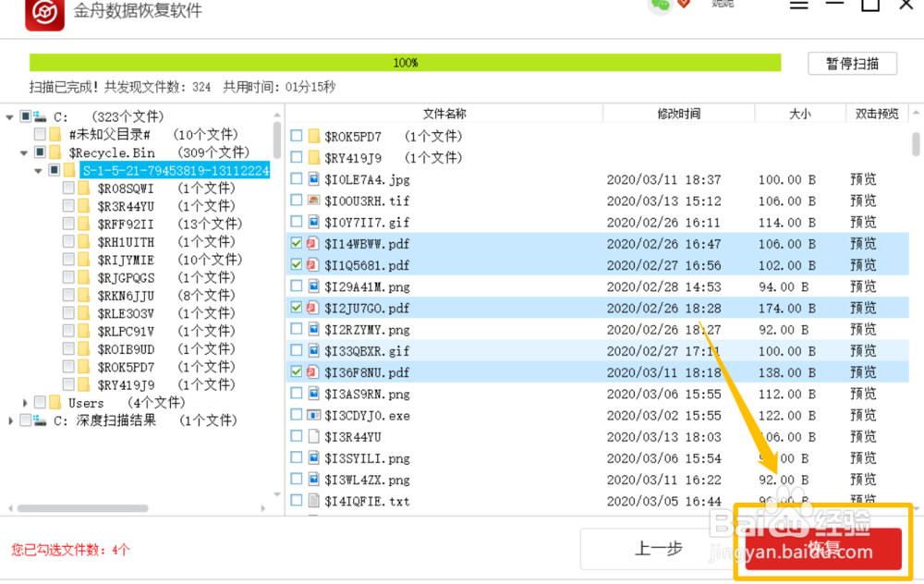Click the date 2020/03/05 16:44
Screen dimensions: 924x584
[x=664, y=502]
